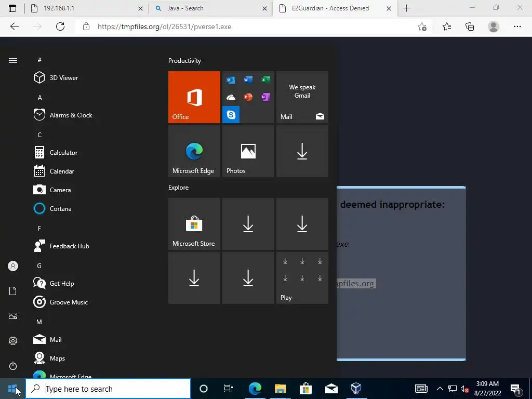Click the OneNote icon in Office folder tile
The height and width of the screenshot is (399, 532).
click(x=265, y=97)
